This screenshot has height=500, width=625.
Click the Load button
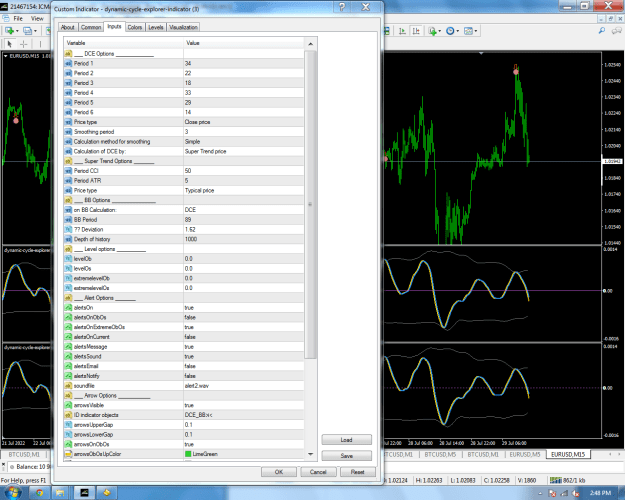[x=346, y=440]
